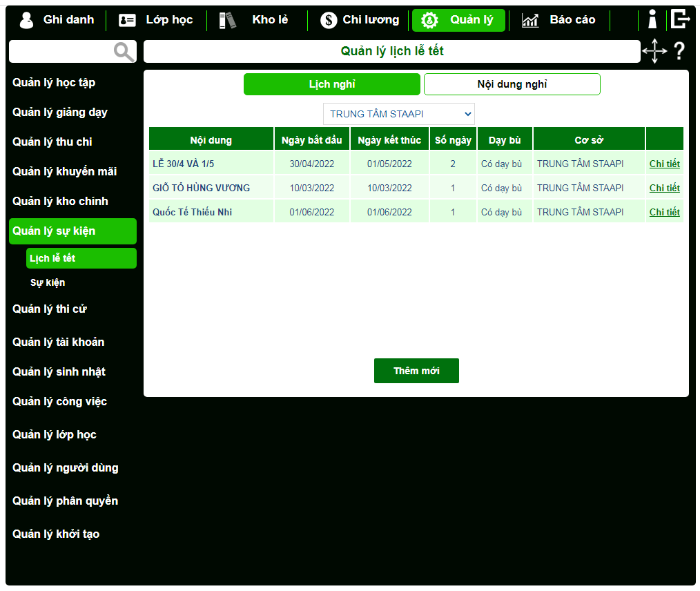This screenshot has height=591, width=700.
Task: Expand Quản lý thu chi sidebar section
Action: 52,142
